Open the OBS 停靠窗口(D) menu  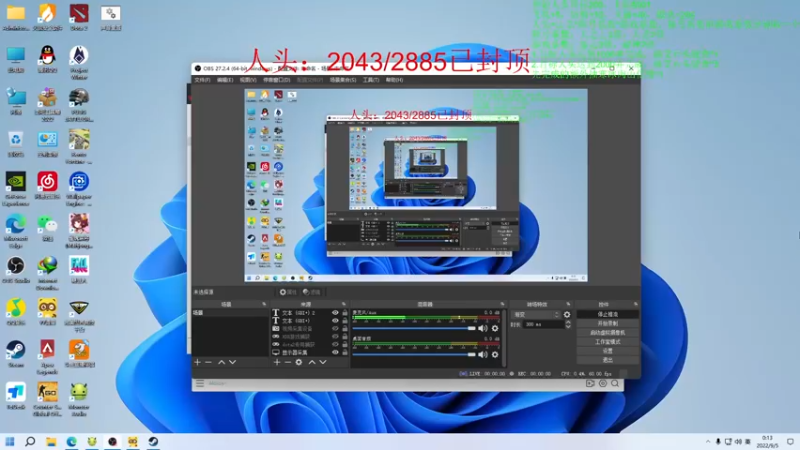pos(277,80)
